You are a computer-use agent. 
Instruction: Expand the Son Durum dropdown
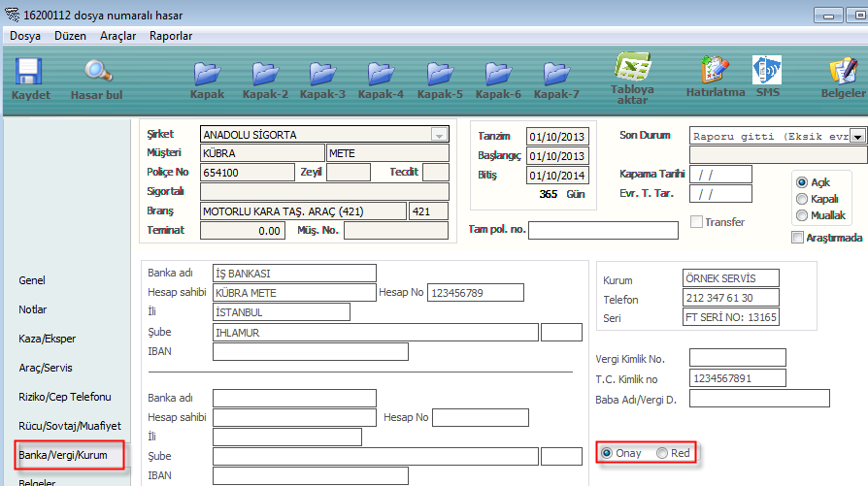click(x=858, y=136)
